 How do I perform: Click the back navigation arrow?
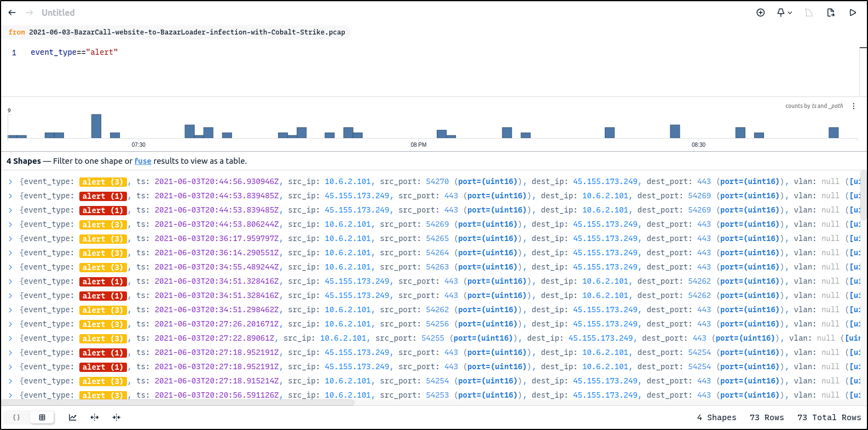12,13
